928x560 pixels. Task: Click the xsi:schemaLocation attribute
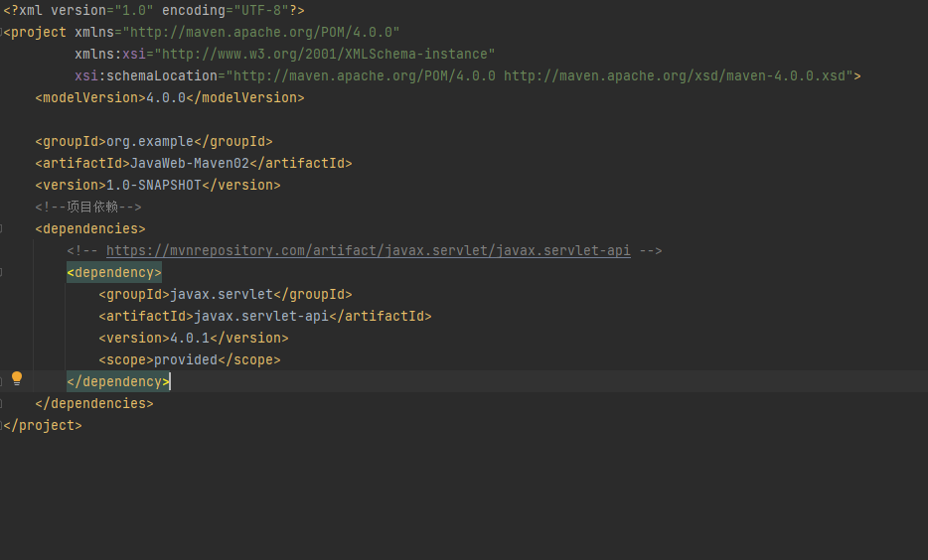coord(149,75)
